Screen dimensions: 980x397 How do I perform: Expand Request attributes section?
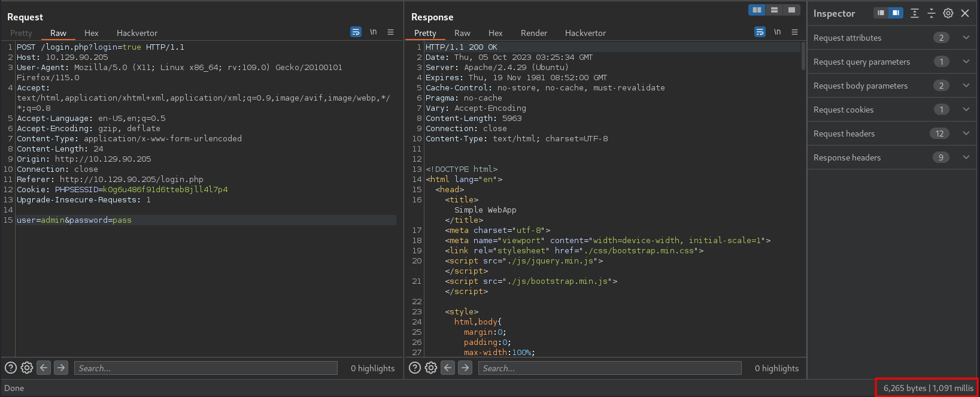point(966,38)
